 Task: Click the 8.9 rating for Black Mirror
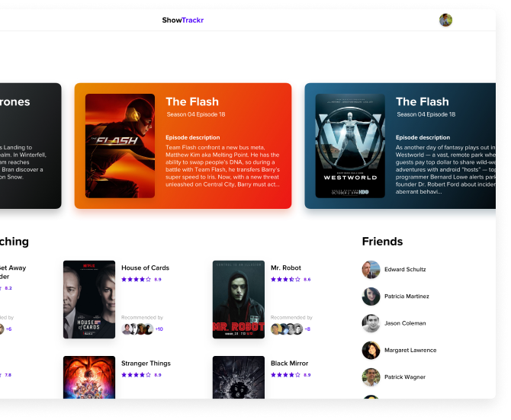[x=307, y=375]
